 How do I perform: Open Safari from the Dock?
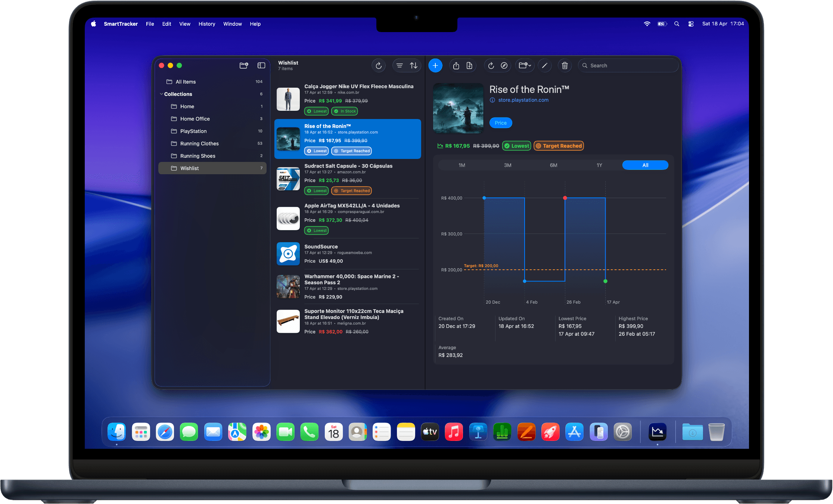(x=165, y=432)
